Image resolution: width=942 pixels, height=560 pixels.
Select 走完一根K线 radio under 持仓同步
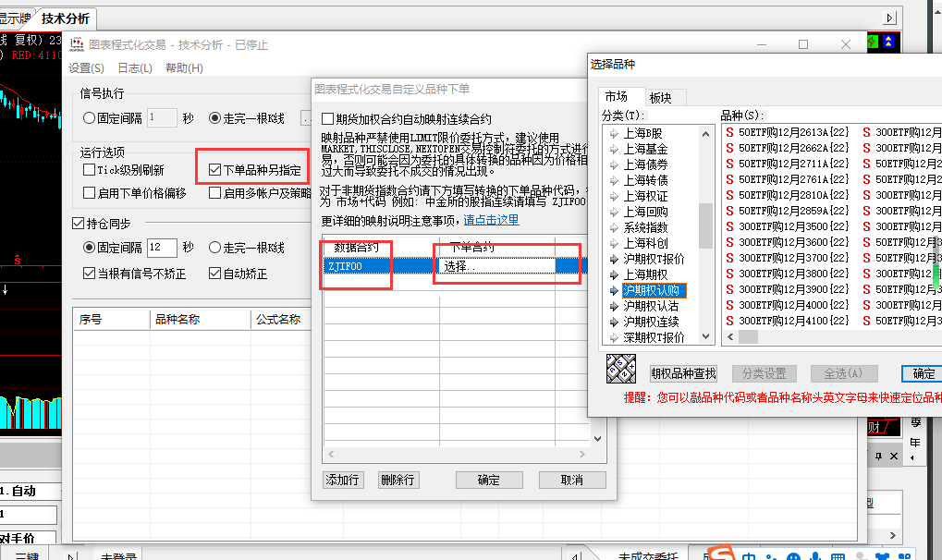[x=214, y=247]
